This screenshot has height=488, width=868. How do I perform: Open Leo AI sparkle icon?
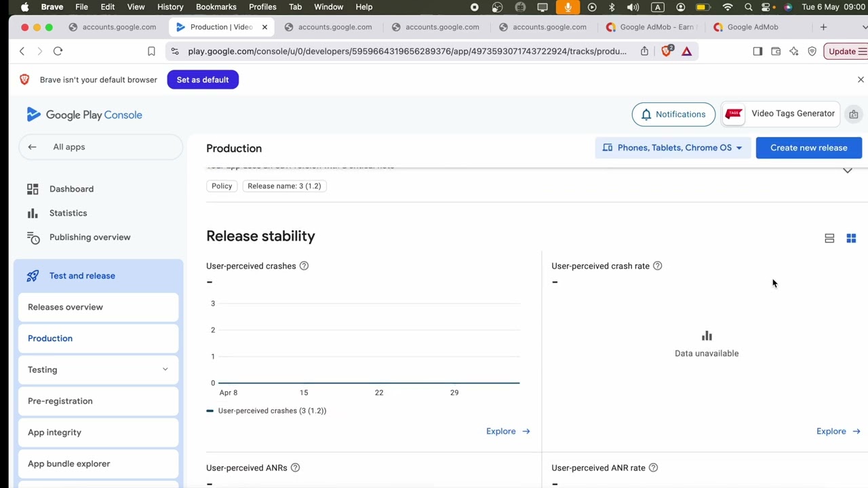coord(794,51)
